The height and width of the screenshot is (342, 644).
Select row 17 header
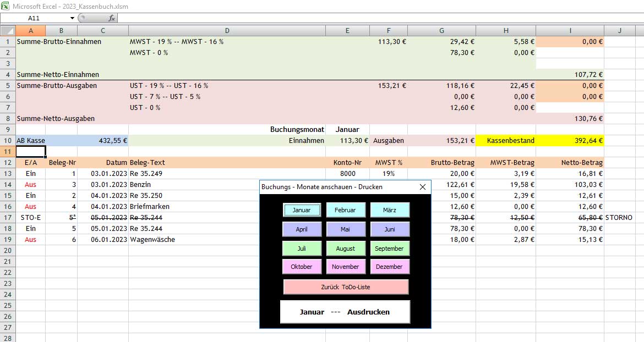tap(8, 218)
